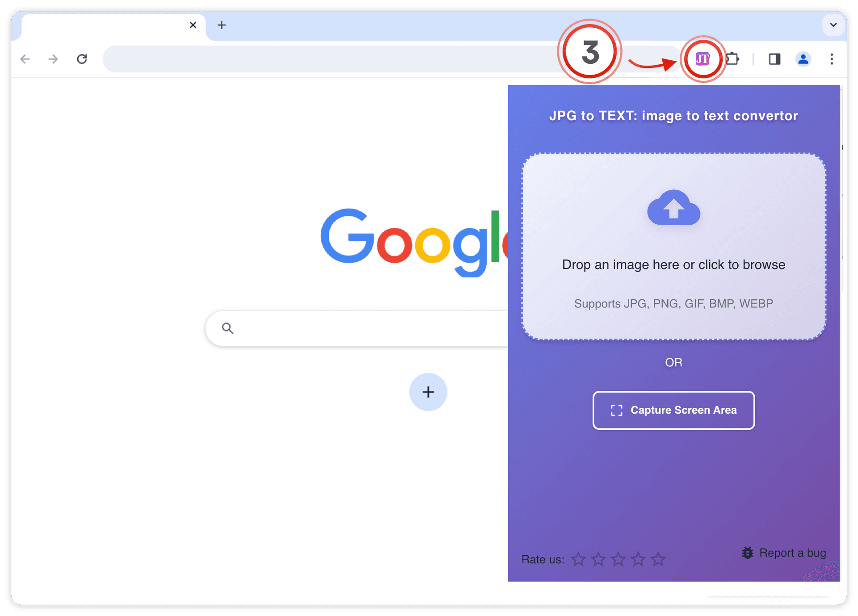Reload the current page
Viewport: 858px width, 616px height.
pyautogui.click(x=82, y=59)
